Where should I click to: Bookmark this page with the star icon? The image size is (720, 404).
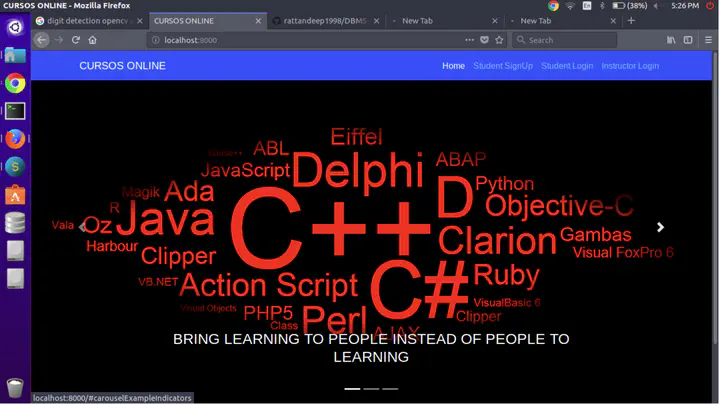(x=499, y=40)
